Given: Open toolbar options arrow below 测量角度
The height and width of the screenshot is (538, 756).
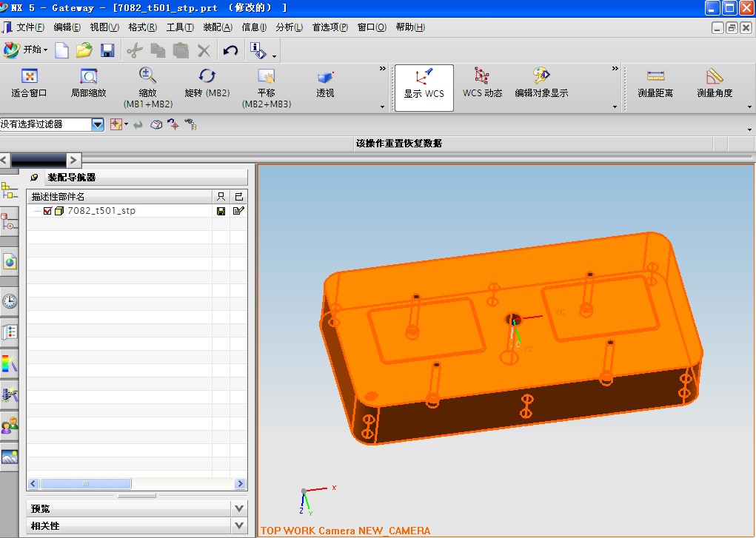Looking at the screenshot, I should 749,107.
